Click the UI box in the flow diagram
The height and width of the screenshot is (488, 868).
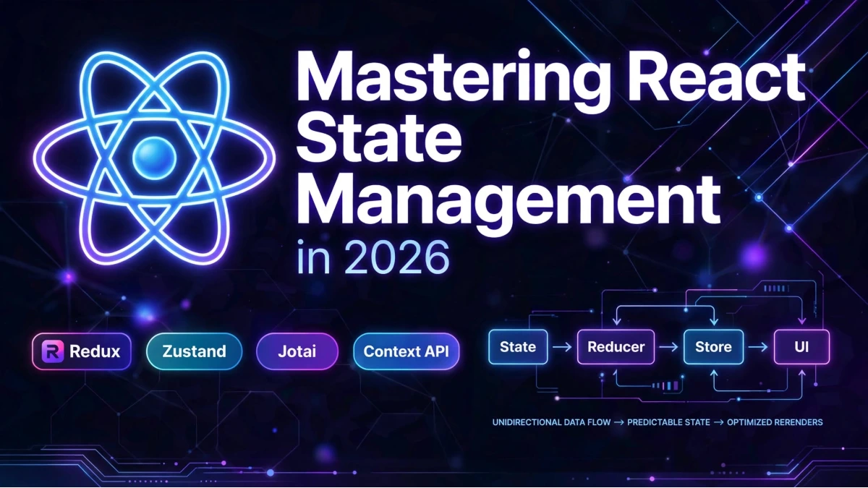[802, 347]
